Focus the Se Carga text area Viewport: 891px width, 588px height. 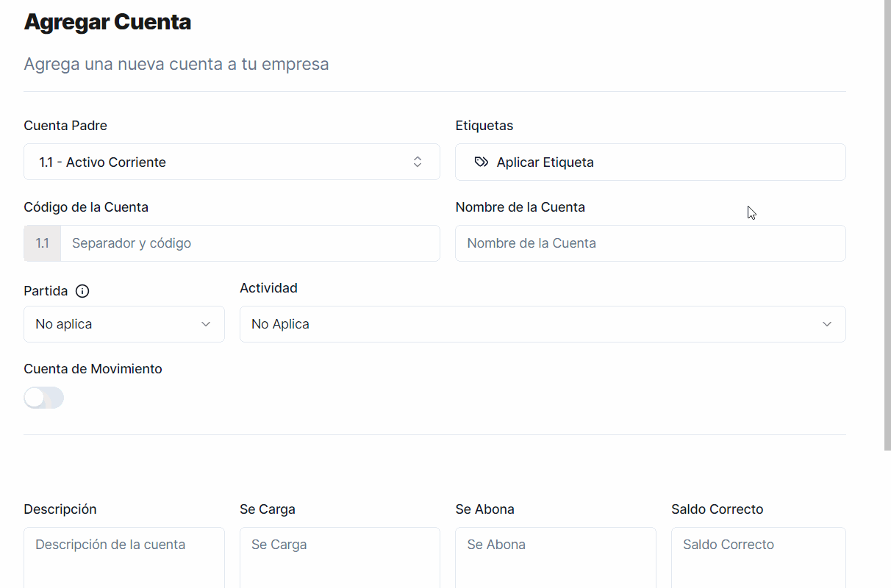340,559
